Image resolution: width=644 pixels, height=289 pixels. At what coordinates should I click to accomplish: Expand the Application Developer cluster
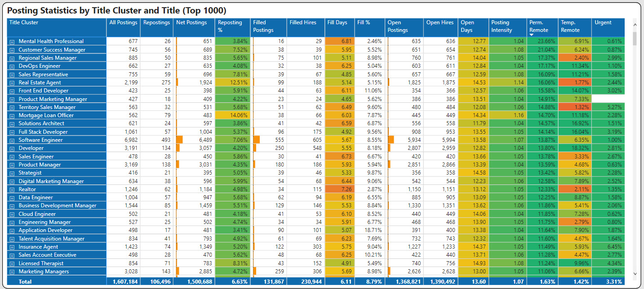point(12,231)
